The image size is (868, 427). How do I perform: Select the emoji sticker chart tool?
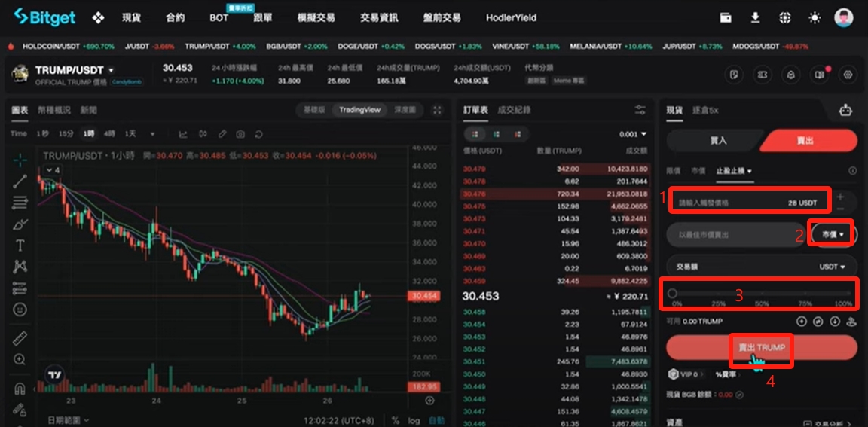(x=20, y=309)
